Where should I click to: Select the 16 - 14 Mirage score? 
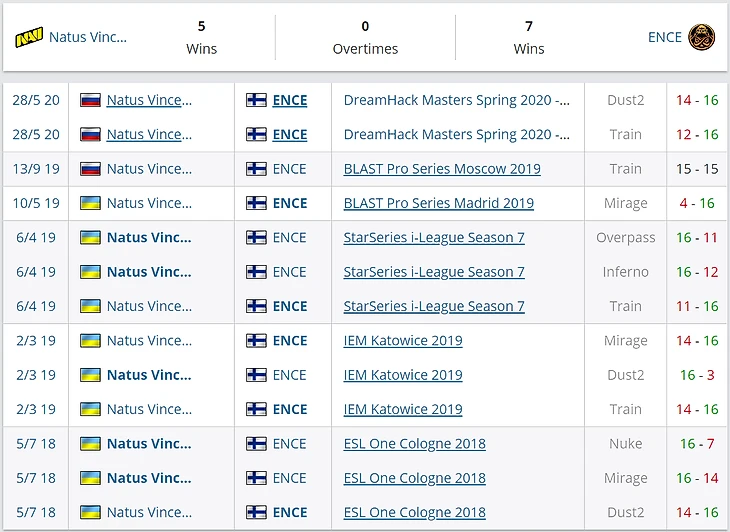pos(697,478)
